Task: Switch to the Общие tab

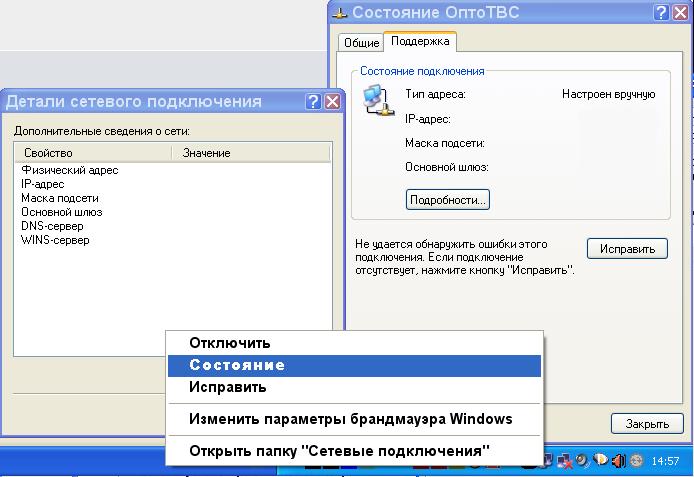Action: coord(361,43)
